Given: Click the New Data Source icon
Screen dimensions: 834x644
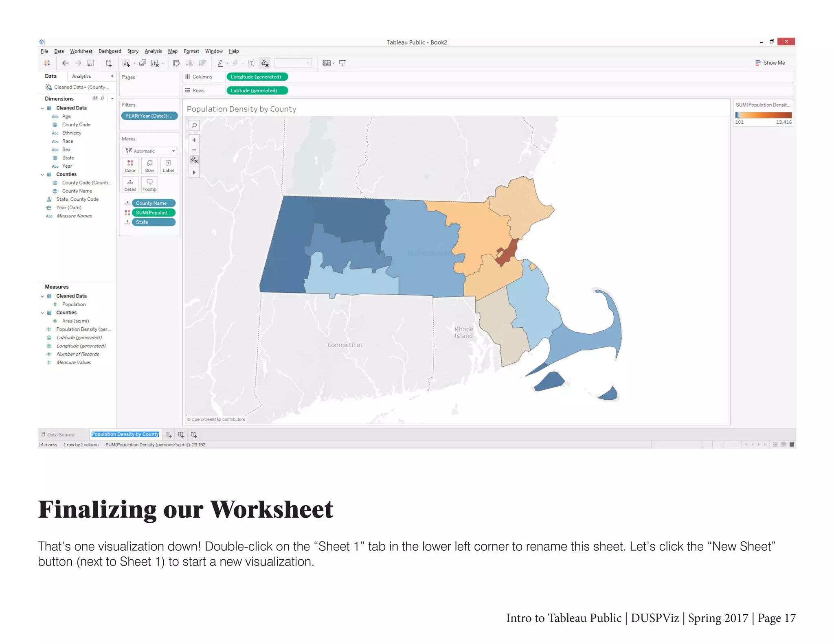Looking at the screenshot, I should (109, 63).
